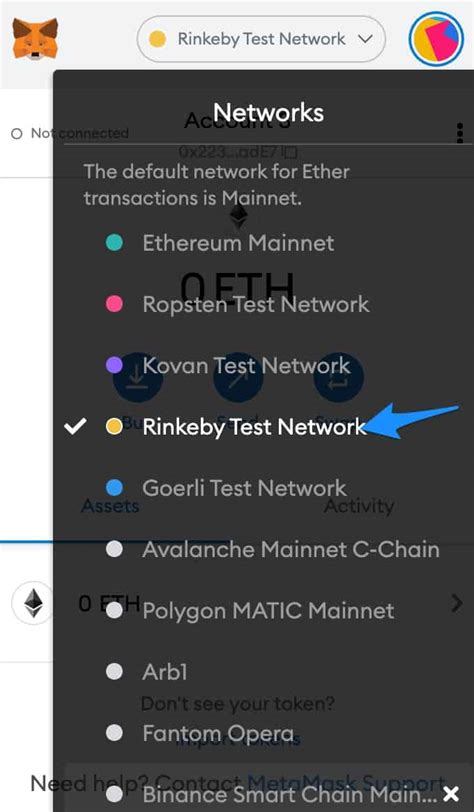The image size is (474, 812).
Task: Expand the Rinkeby Test Network dropdown chevron
Action: coord(365,39)
